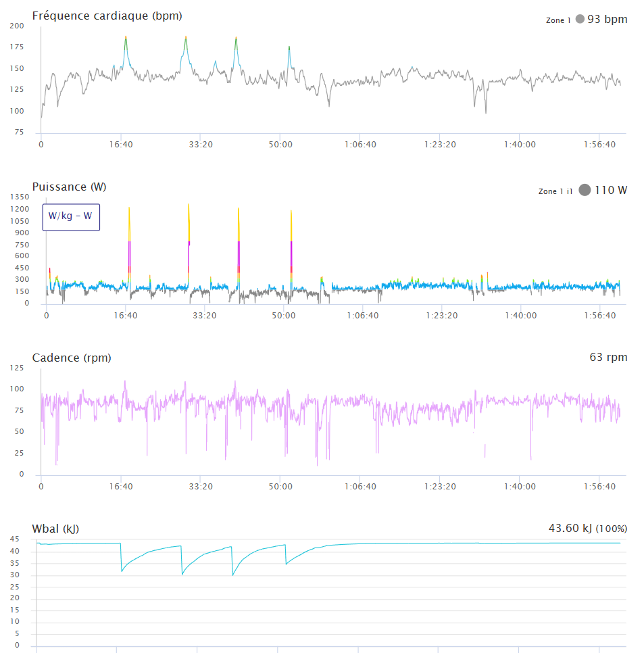
Task: Click the Zone 1 i1 label in power chart
Action: coord(555,191)
